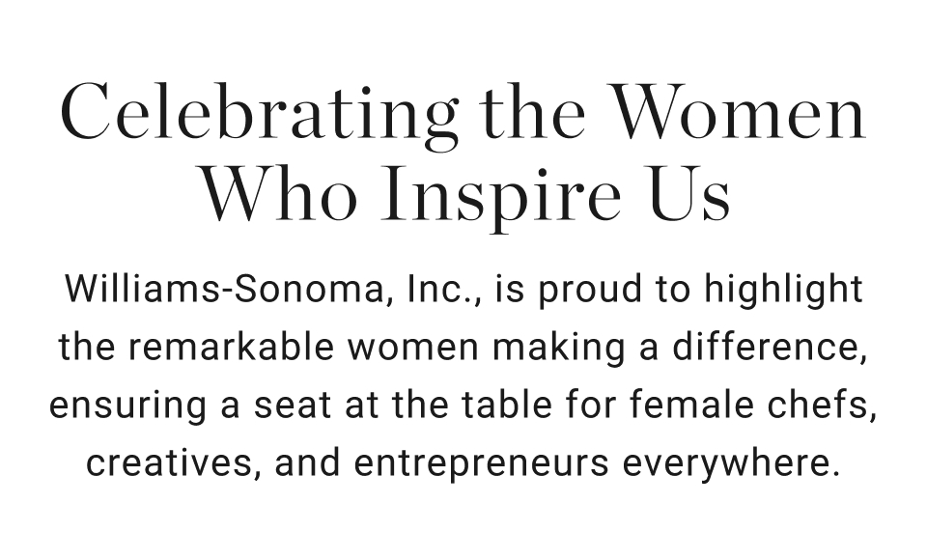Click the word "ensuring" in the paragraph
Viewport: 927px width, 560px height.
pos(127,406)
